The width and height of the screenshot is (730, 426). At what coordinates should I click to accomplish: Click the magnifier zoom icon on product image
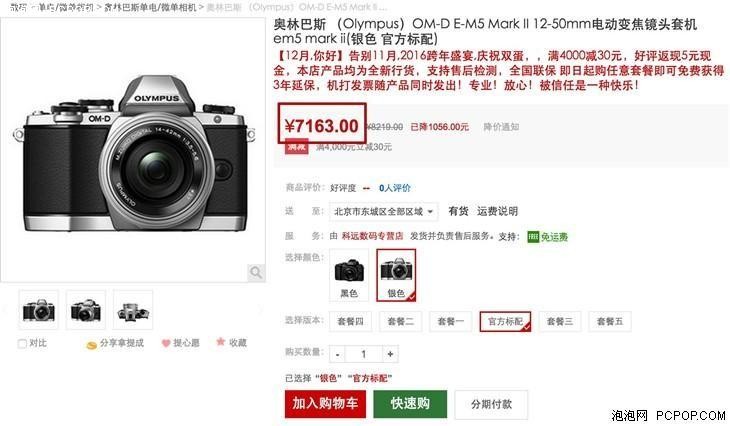point(256,272)
